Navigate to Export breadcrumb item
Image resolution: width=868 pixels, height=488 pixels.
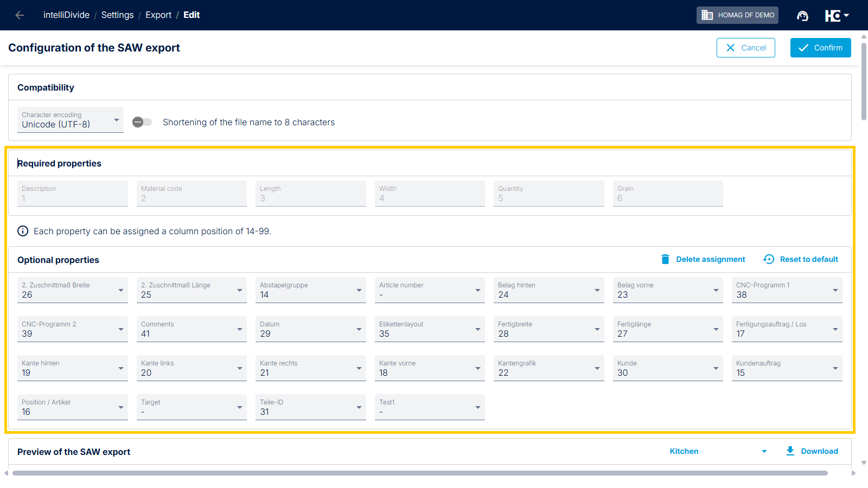pyautogui.click(x=158, y=15)
